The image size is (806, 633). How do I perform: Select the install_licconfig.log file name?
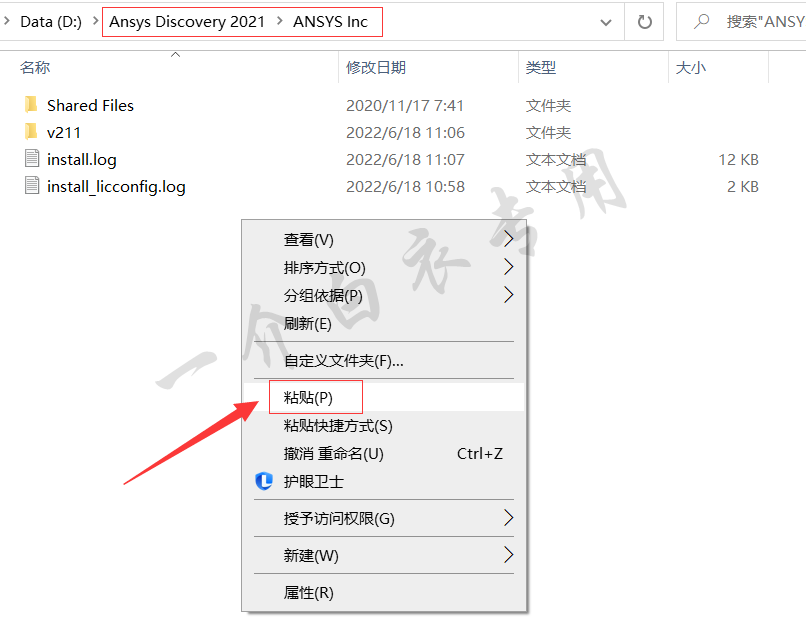[x=116, y=187]
